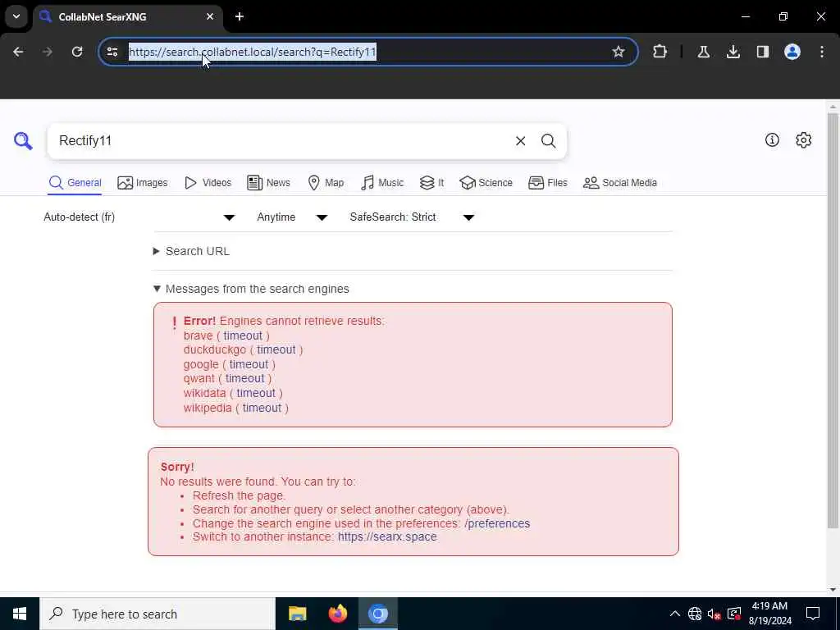Toggle the browser side panel
Screen dimensions: 840x630
coord(762,52)
